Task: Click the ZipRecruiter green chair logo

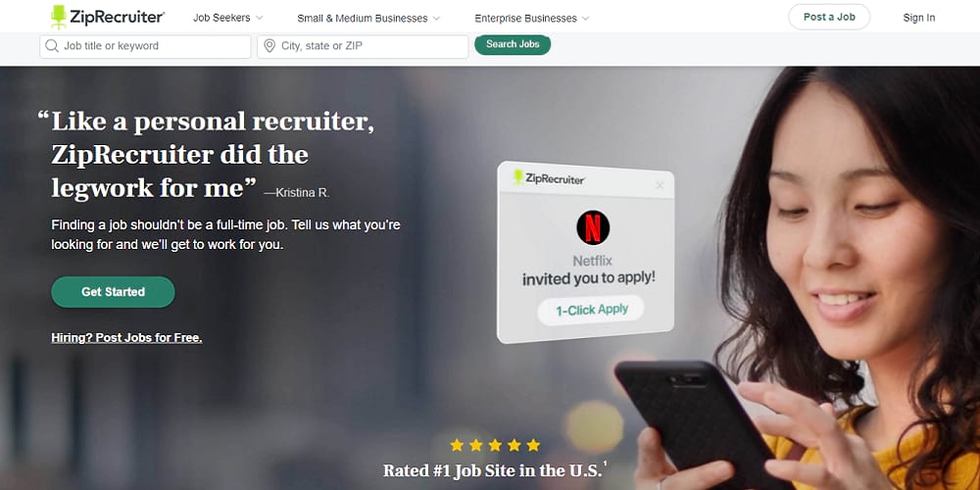Action: click(59, 17)
